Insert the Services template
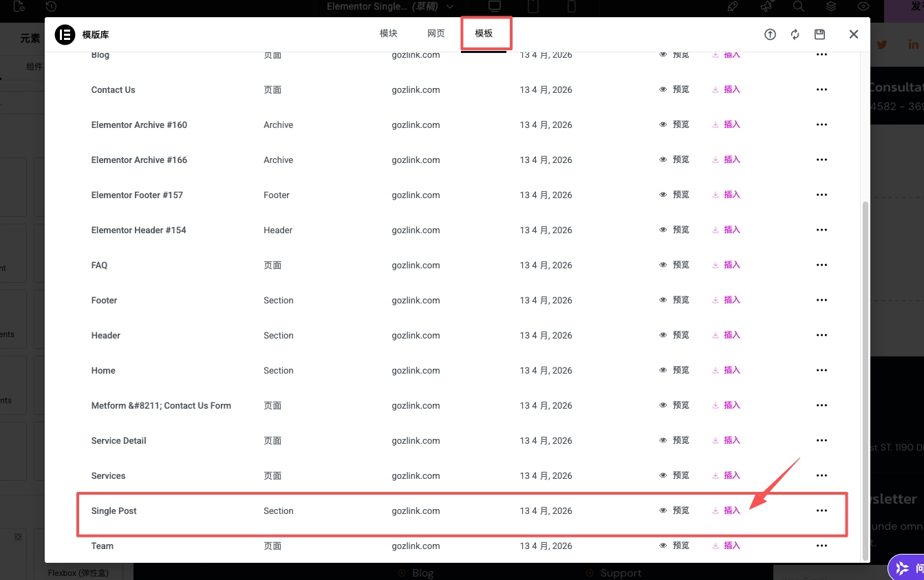This screenshot has height=580, width=924. point(727,475)
